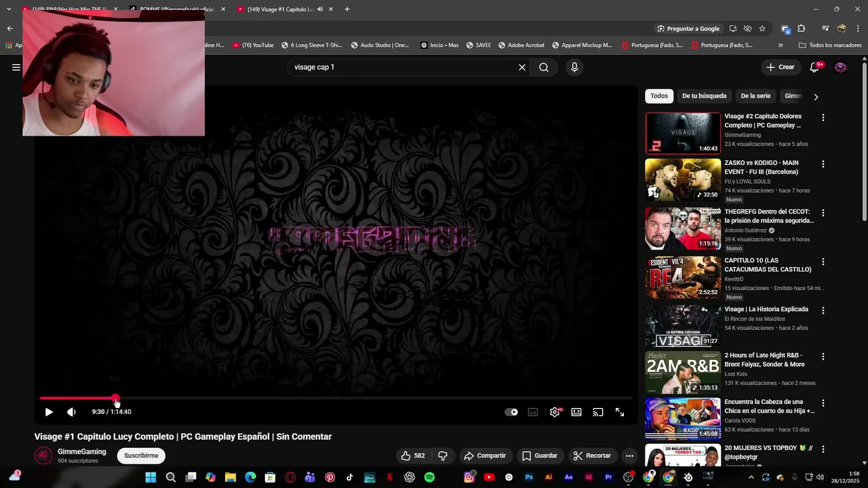Screen dimensions: 868x488
Task: Open options for the Visage #2 video
Action: pyautogui.click(x=823, y=118)
